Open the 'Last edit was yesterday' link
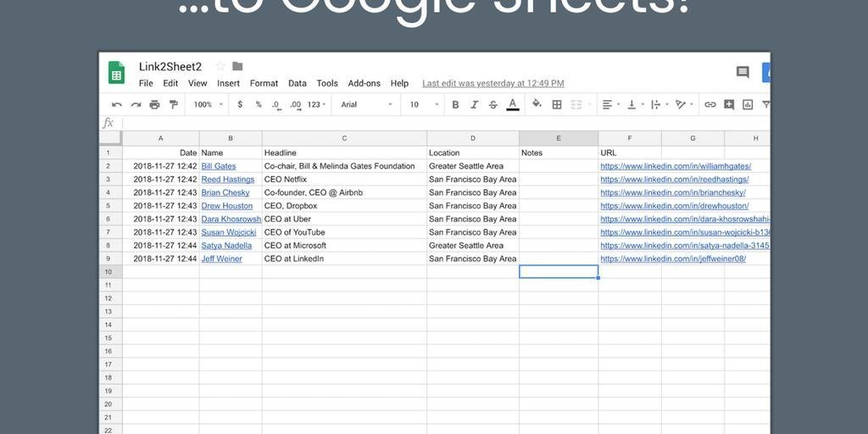868x434 pixels. click(x=493, y=84)
